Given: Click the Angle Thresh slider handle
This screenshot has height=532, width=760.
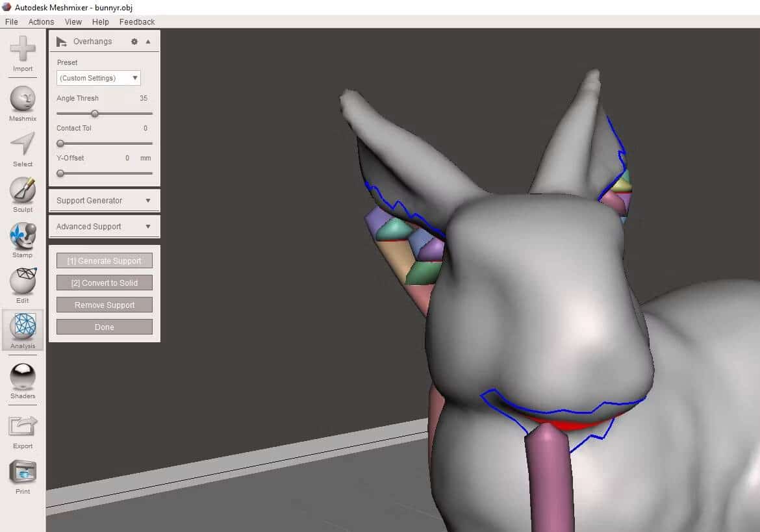Looking at the screenshot, I should click(x=95, y=114).
